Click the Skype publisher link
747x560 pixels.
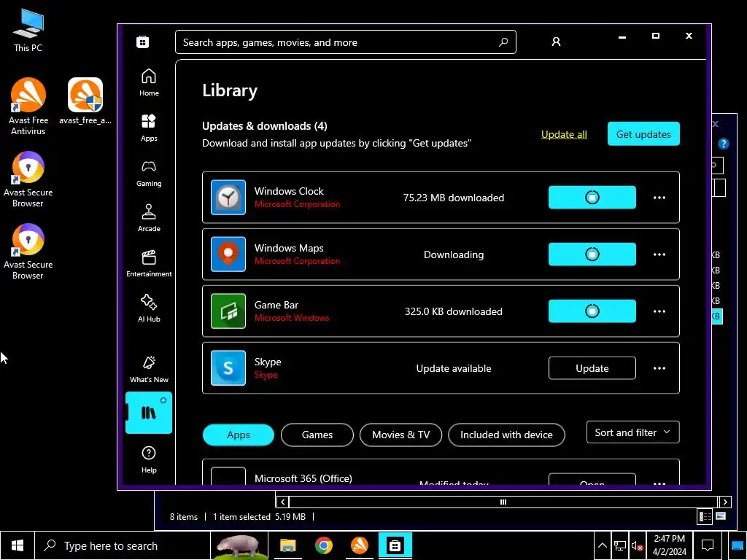(266, 375)
